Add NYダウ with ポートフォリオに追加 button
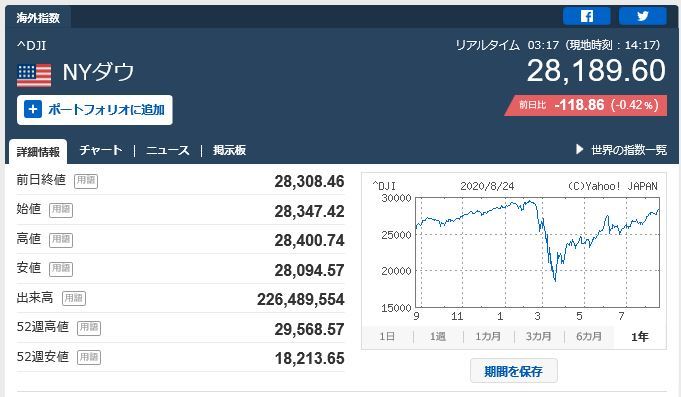Viewport: 681px width, 397px height. point(95,110)
